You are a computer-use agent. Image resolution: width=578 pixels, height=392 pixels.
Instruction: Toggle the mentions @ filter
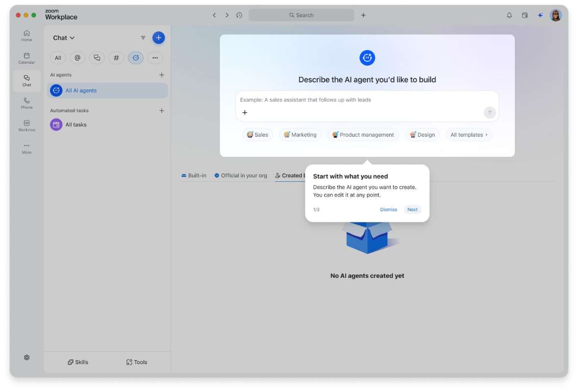pyautogui.click(x=77, y=58)
